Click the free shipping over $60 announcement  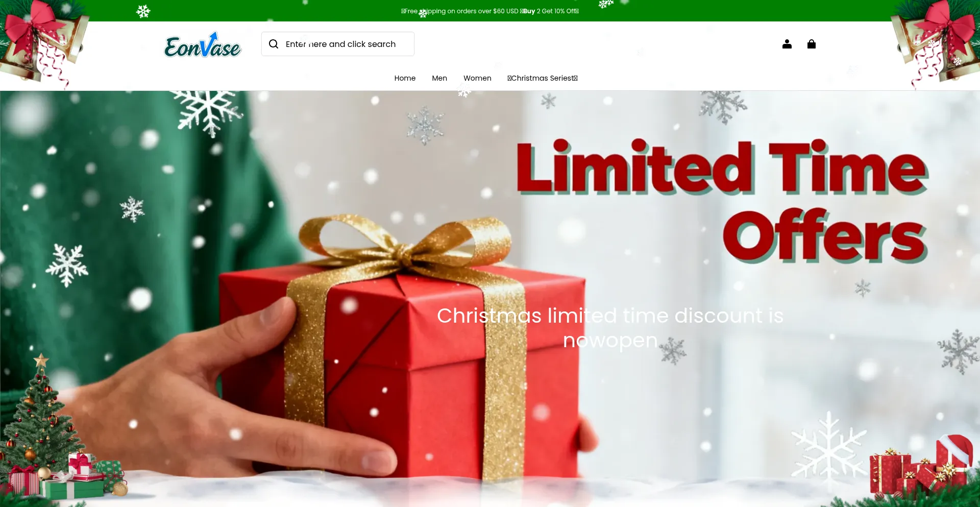(x=460, y=11)
